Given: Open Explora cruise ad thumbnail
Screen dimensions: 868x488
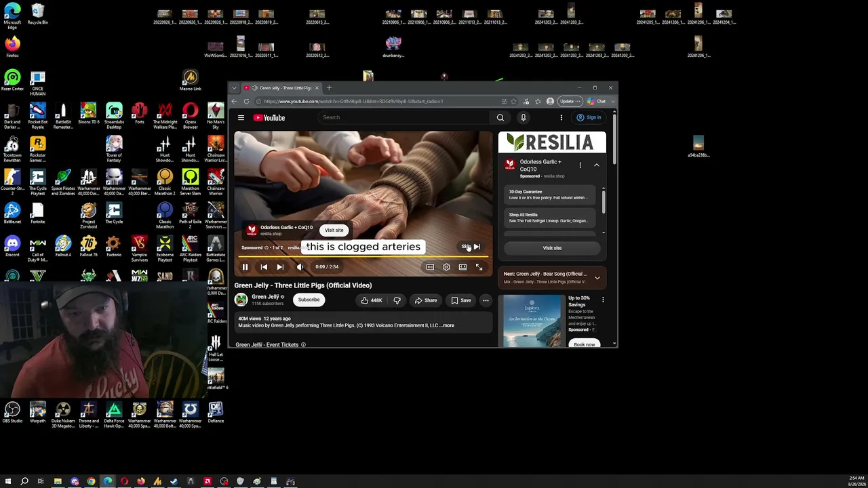Looking at the screenshot, I should pyautogui.click(x=533, y=321).
